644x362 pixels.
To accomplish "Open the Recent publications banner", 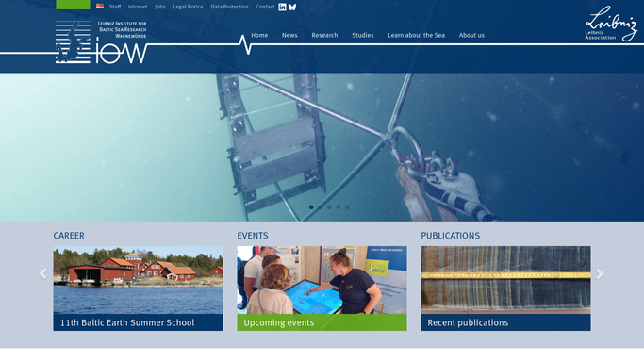I will [x=505, y=322].
